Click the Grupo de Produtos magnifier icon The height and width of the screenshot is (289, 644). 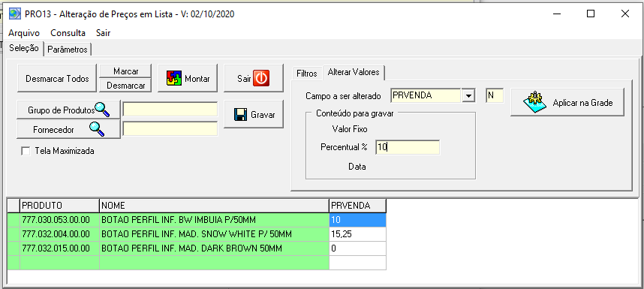coord(102,109)
